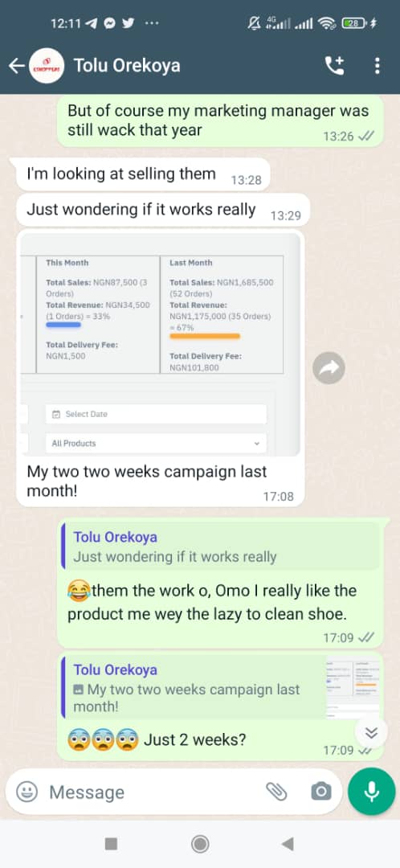Tap the quoted reply image thumbnail
This screenshot has height=868, width=400.
[x=353, y=688]
